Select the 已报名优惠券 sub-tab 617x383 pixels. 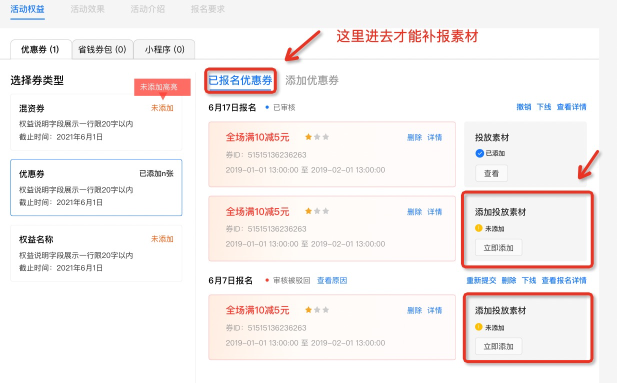tap(240, 80)
